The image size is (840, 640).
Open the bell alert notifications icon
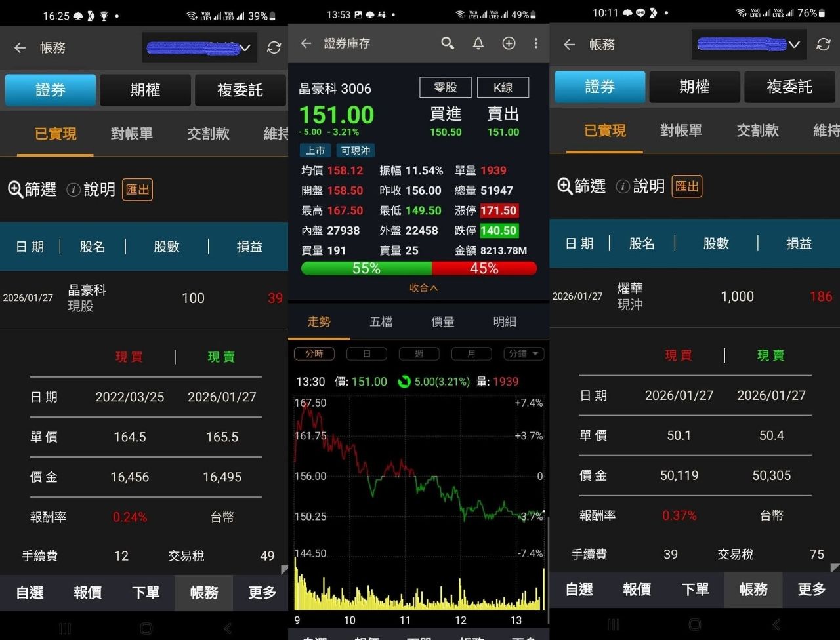478,43
